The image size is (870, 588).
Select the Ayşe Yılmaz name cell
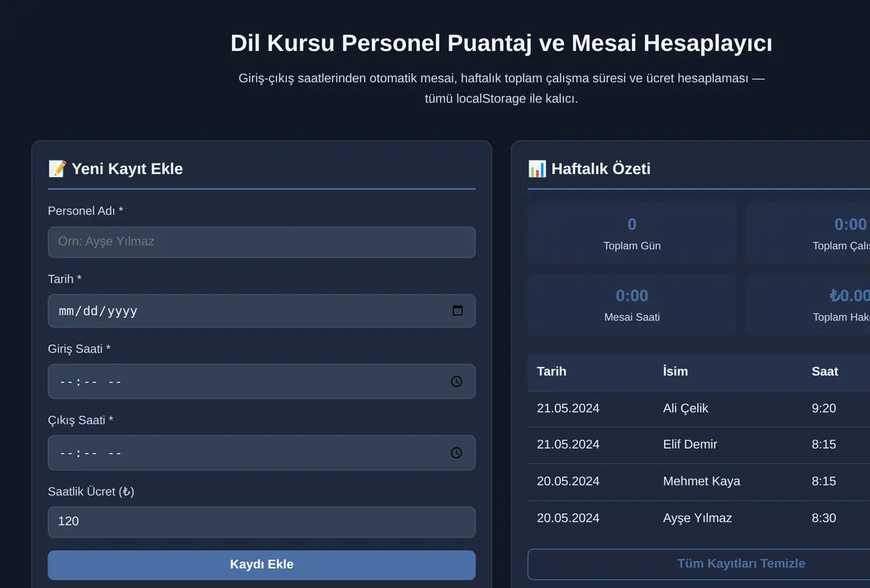point(697,518)
